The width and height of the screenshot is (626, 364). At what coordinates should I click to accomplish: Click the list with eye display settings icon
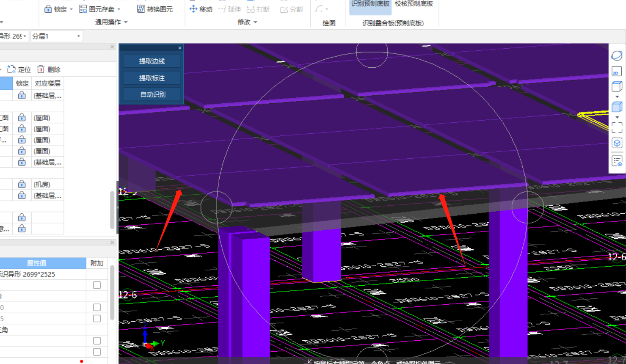[x=617, y=161]
